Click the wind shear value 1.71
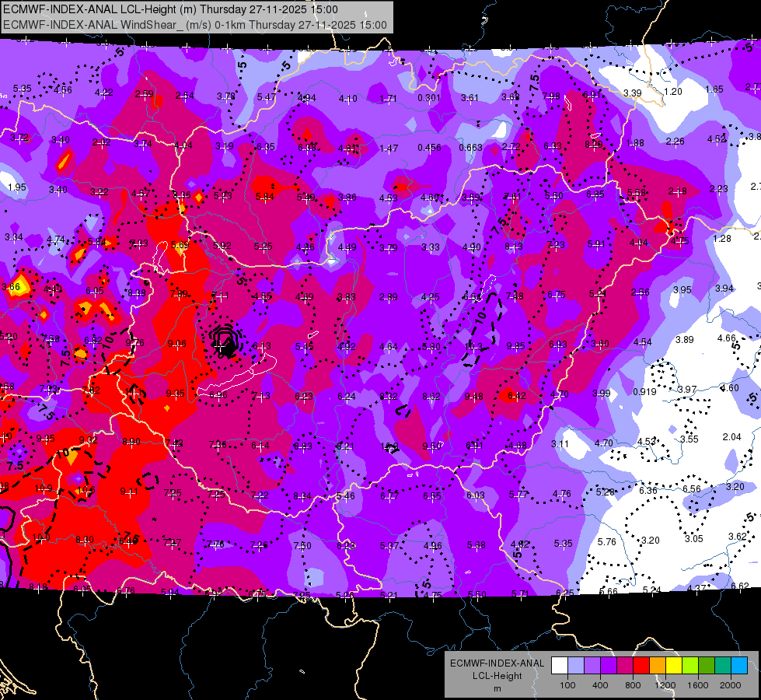The image size is (761, 700). [x=388, y=99]
